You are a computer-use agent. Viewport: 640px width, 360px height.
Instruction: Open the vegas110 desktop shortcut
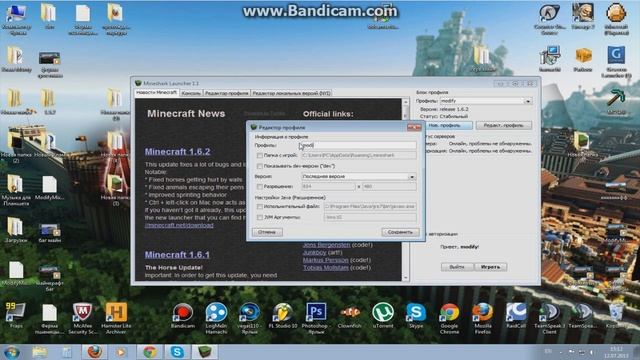pos(249,318)
